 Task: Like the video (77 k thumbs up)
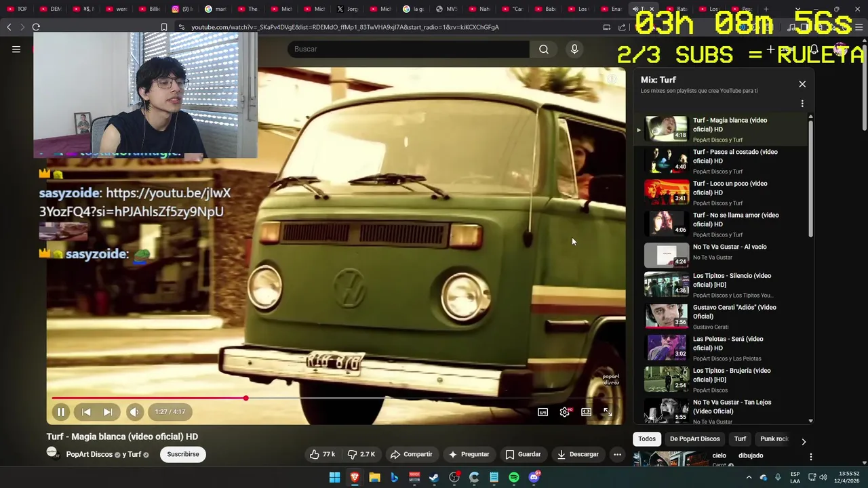coord(323,454)
